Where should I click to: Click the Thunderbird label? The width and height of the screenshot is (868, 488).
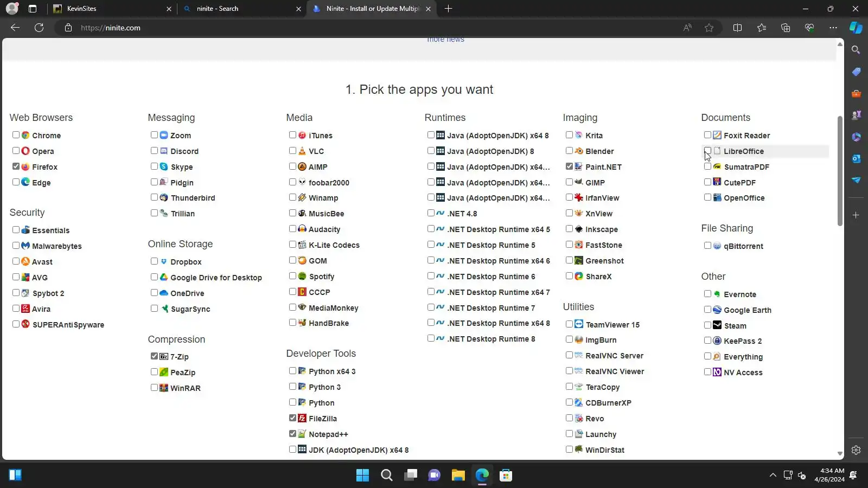[193, 198]
